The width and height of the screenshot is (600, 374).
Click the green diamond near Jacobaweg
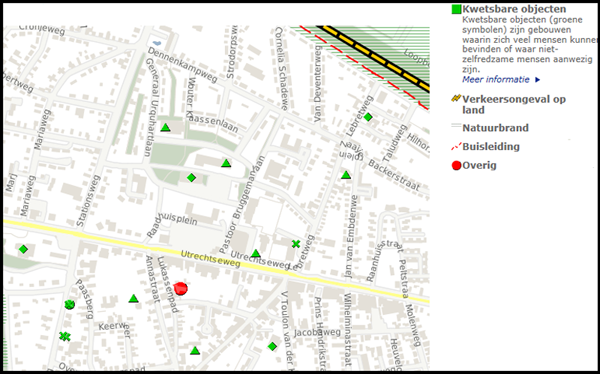tap(272, 347)
